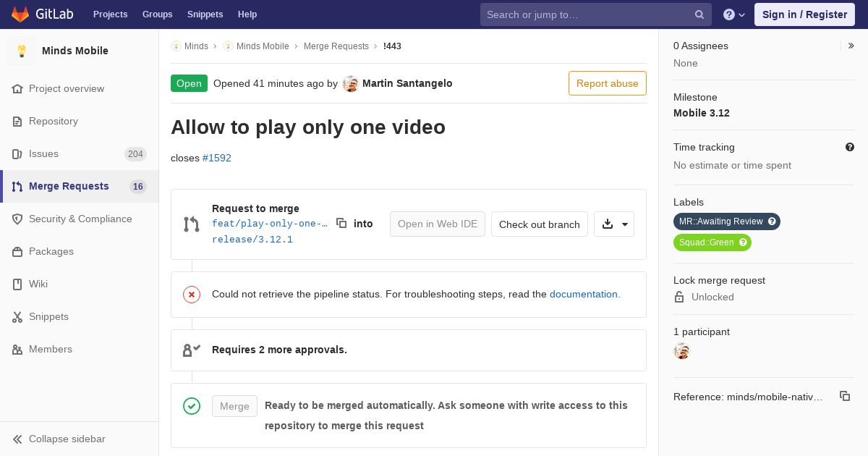Click the Issues sidebar icon
The height and width of the screenshot is (456, 868).
click(x=17, y=154)
